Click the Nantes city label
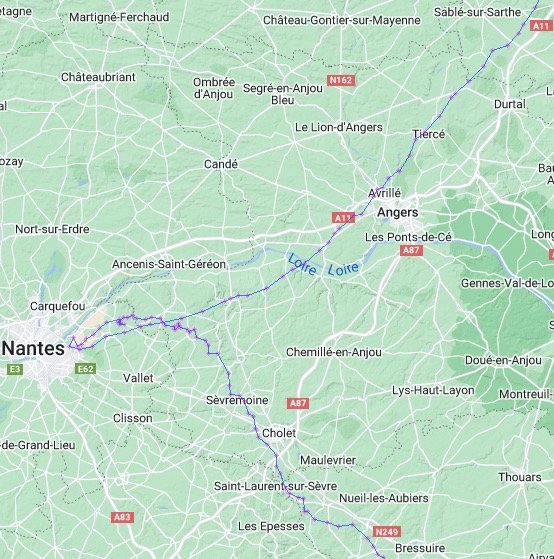 34,348
